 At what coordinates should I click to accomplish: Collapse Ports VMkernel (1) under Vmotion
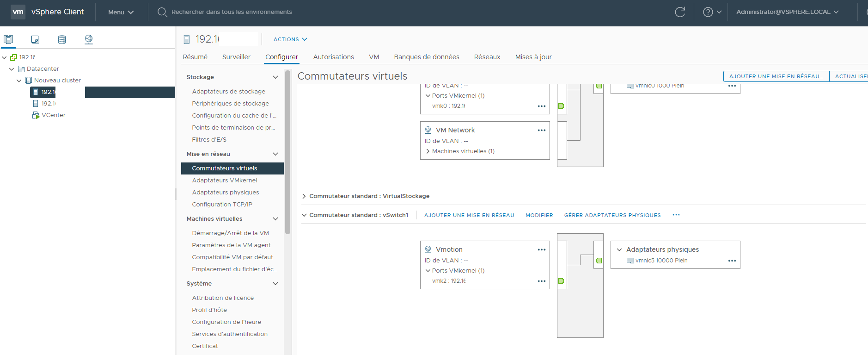click(x=428, y=271)
